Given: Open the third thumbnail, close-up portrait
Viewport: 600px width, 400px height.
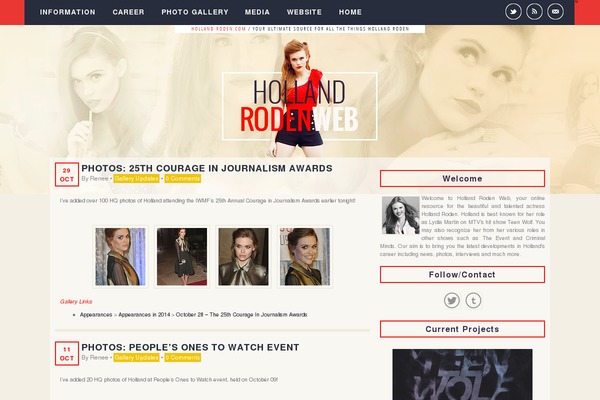Looking at the screenshot, I should 243,256.
